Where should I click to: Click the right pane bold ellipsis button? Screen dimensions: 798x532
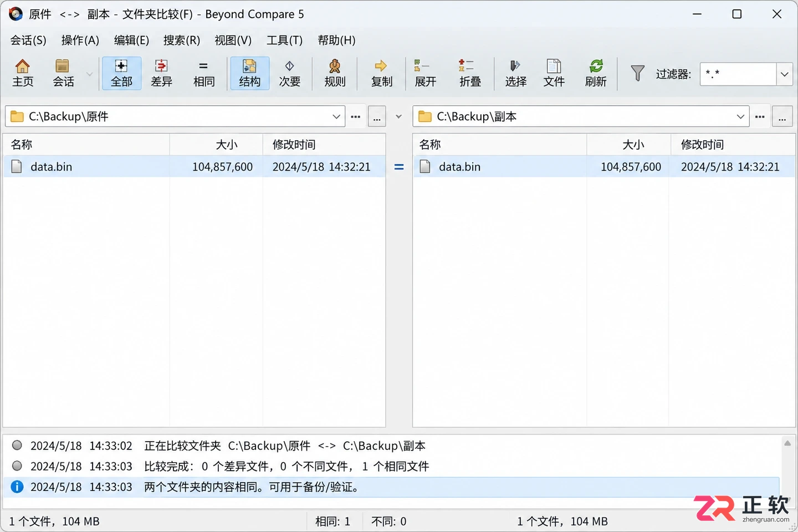click(x=760, y=116)
